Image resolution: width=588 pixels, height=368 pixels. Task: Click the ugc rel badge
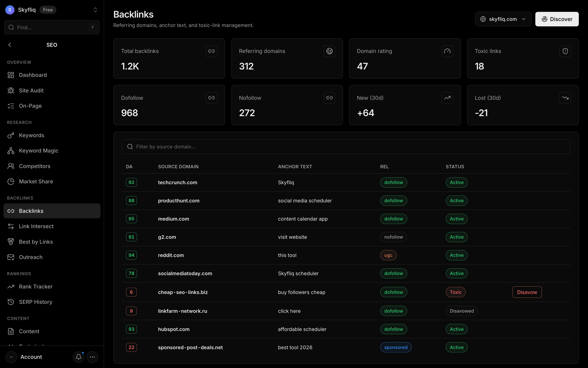(x=388, y=255)
